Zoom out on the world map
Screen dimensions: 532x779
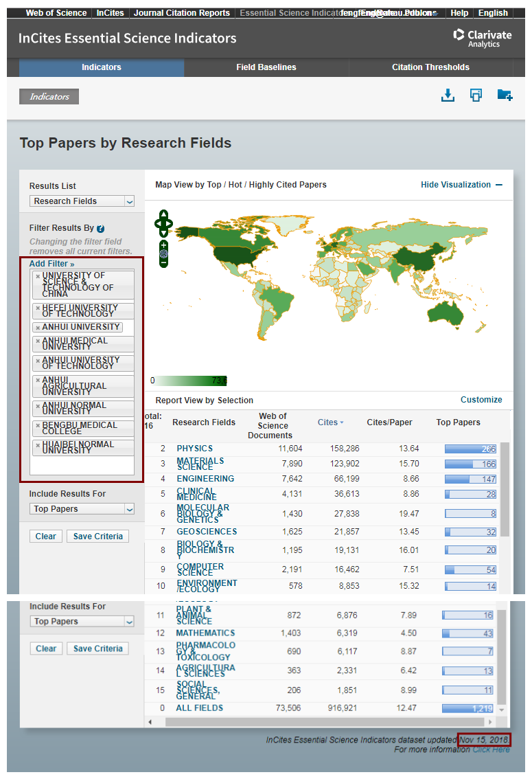pyautogui.click(x=163, y=262)
